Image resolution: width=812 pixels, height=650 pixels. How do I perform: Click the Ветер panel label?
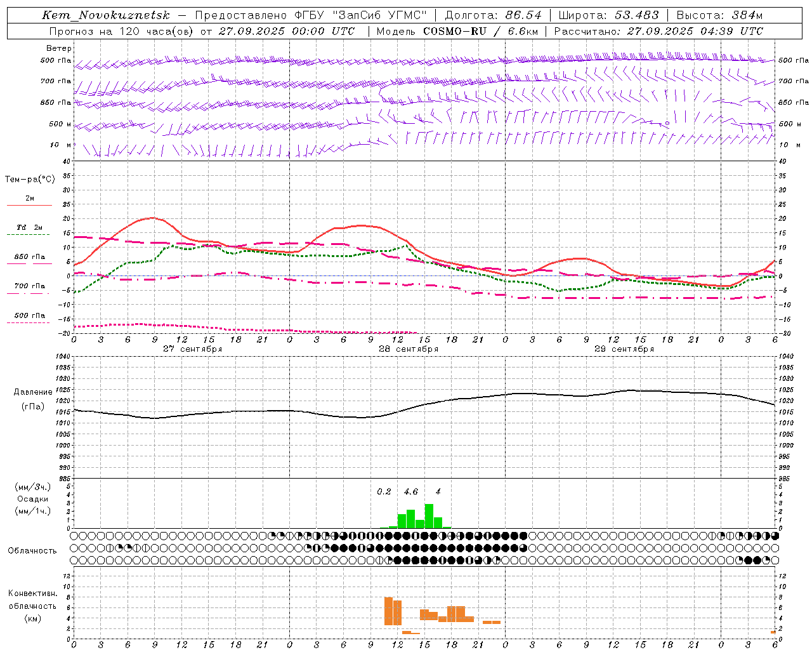tap(59, 48)
